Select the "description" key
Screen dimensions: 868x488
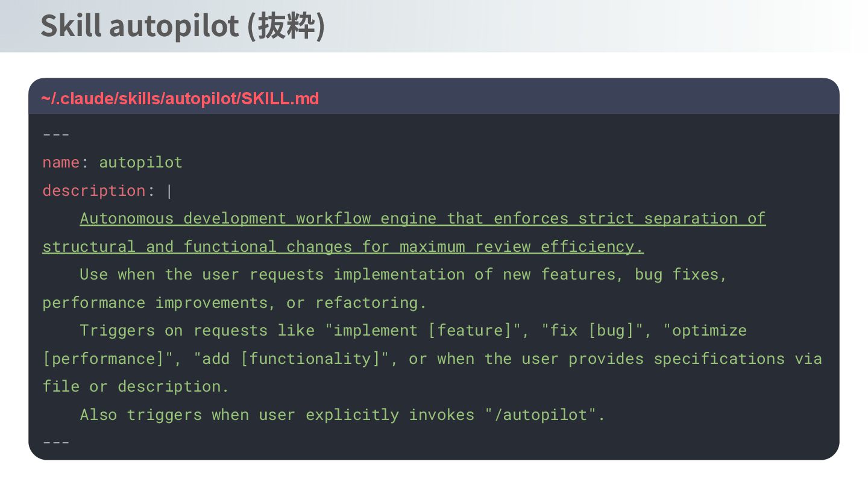[94, 190]
